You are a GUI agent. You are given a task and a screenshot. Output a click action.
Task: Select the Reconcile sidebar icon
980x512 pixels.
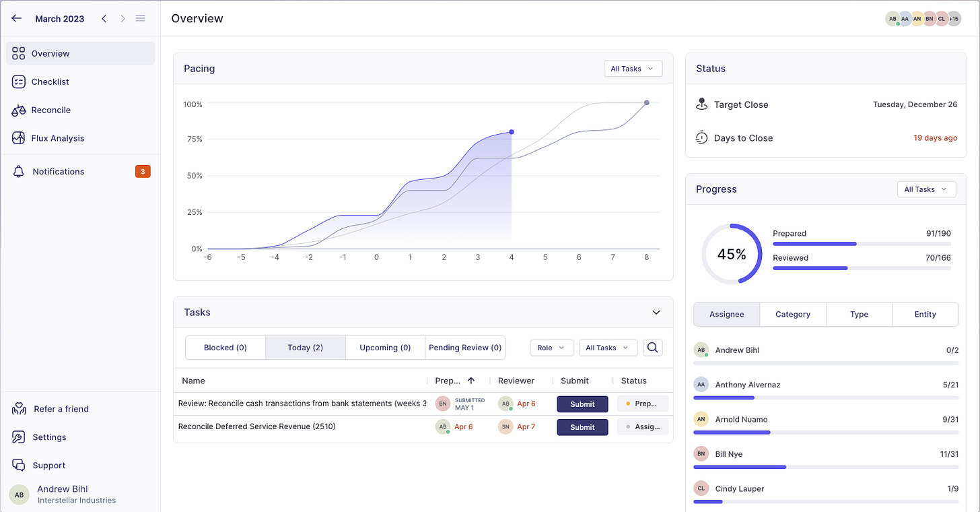18,110
